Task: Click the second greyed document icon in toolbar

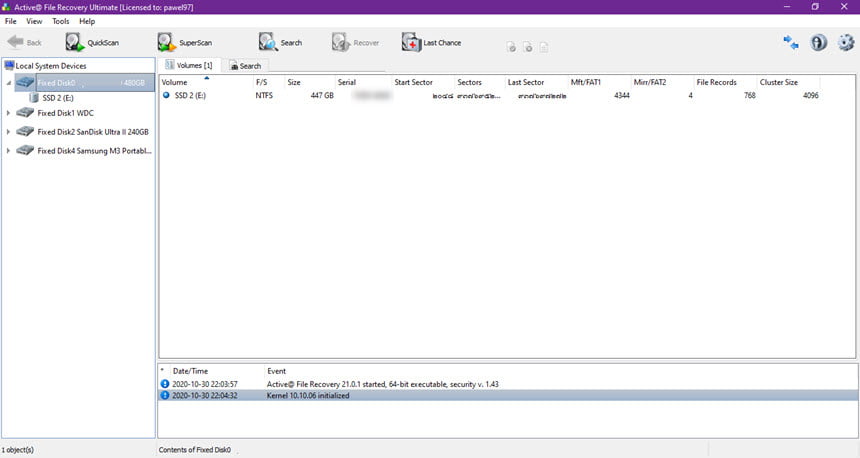Action: pos(528,47)
